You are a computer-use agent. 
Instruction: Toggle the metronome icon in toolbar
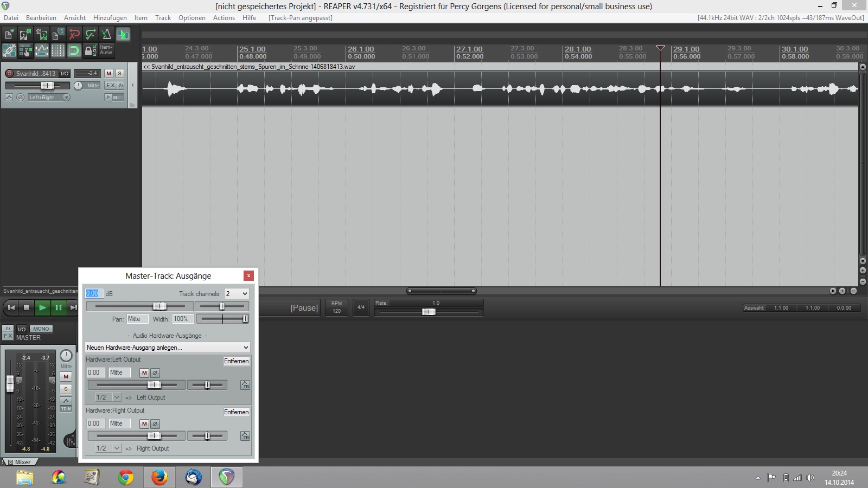pos(107,34)
